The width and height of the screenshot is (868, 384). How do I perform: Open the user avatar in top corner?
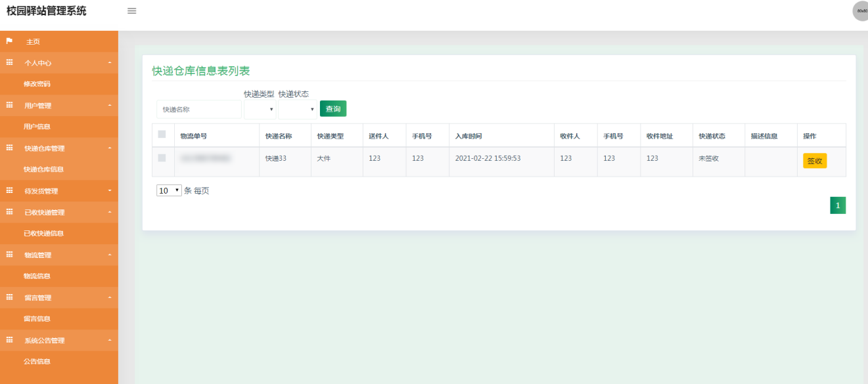(861, 11)
